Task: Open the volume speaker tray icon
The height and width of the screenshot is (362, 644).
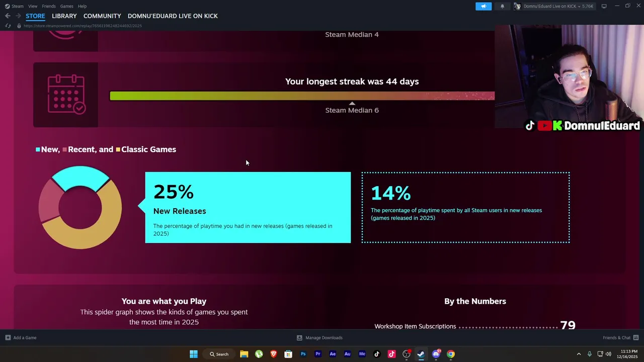Action: pos(608,354)
